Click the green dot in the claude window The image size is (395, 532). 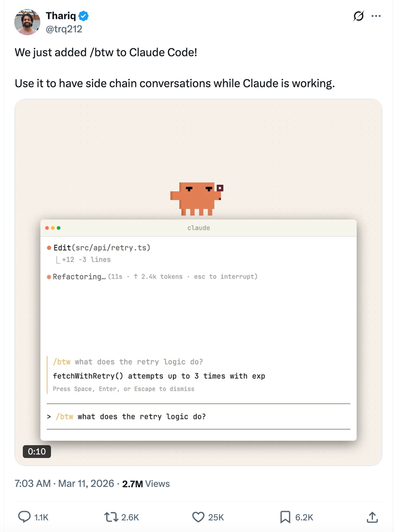(58, 228)
